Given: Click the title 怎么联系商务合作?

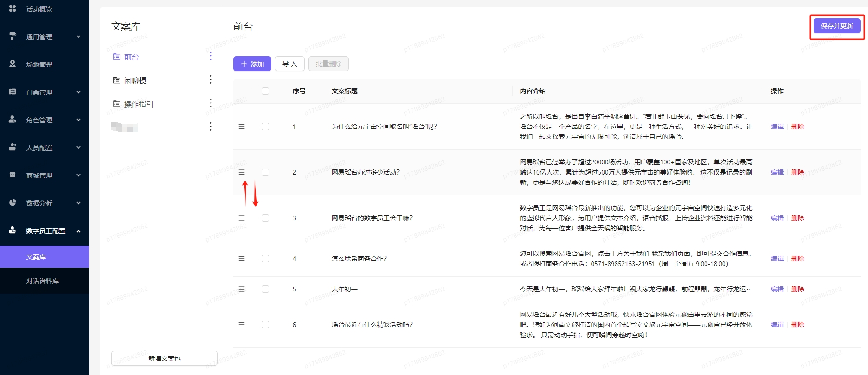Looking at the screenshot, I should click(x=359, y=259).
